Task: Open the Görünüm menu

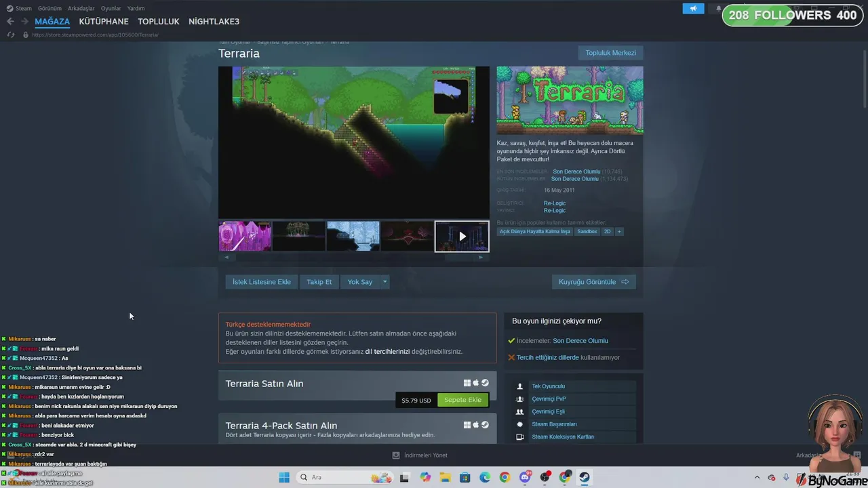Action: [50, 8]
